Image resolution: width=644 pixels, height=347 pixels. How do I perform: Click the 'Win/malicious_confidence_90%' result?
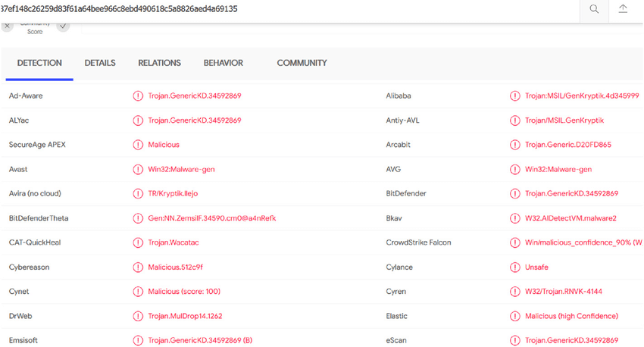583,242
